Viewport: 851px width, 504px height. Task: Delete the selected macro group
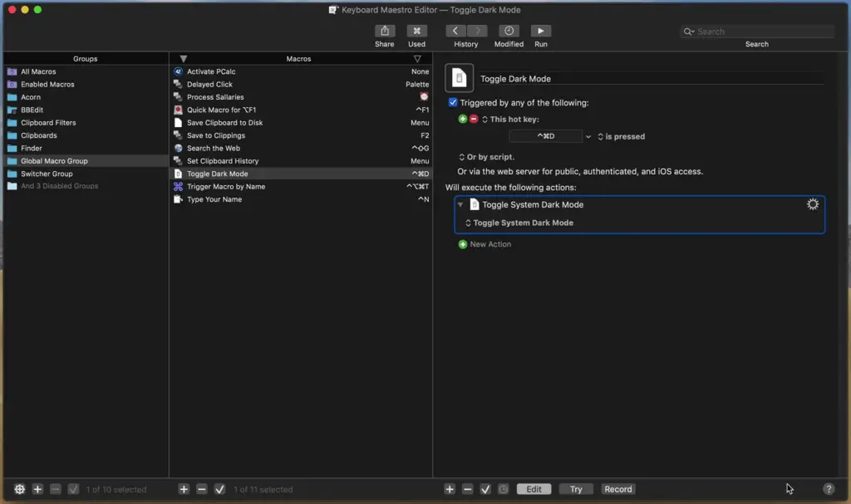(56, 489)
